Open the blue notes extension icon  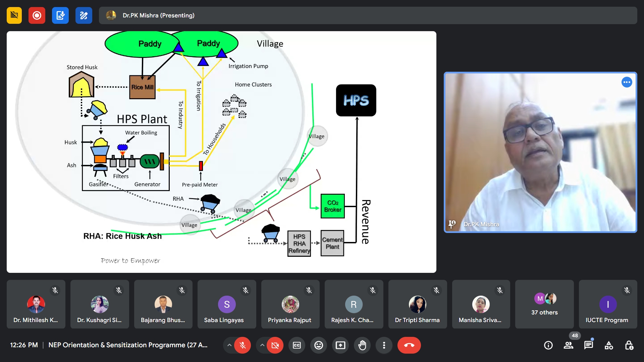[x=60, y=15]
